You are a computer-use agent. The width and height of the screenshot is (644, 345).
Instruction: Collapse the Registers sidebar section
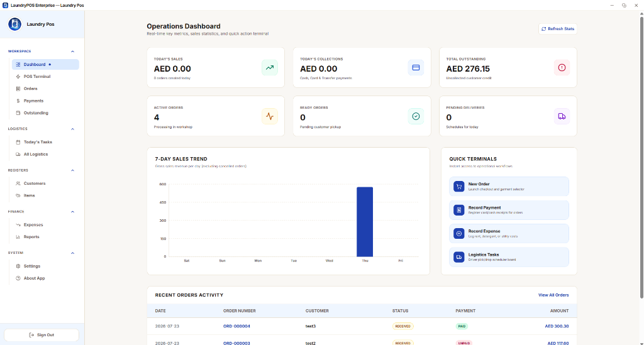(73, 171)
